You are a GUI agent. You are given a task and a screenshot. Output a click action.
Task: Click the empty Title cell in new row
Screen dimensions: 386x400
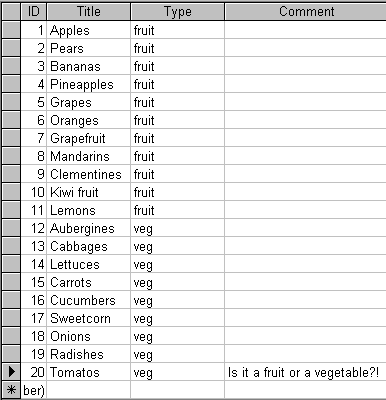coord(89,390)
